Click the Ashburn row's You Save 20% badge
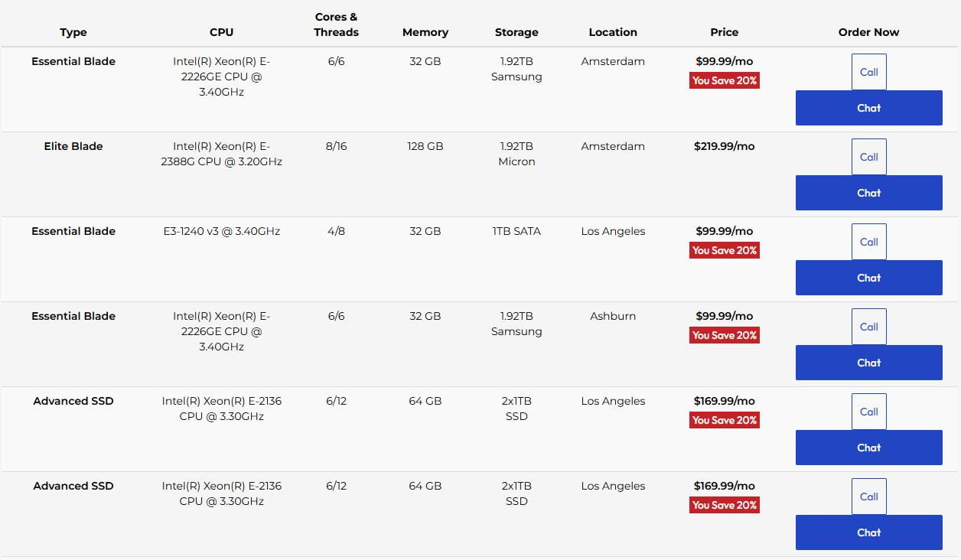Screen dimensions: 961x560 [724, 335]
